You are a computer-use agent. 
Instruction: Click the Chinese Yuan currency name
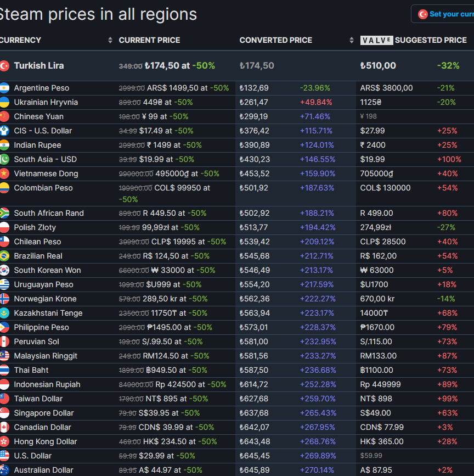(x=39, y=116)
